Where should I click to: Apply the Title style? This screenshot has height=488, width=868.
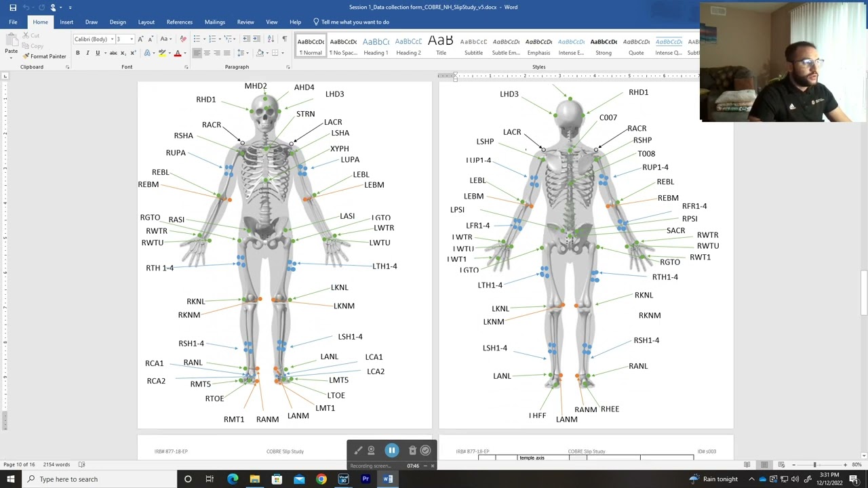point(441,46)
